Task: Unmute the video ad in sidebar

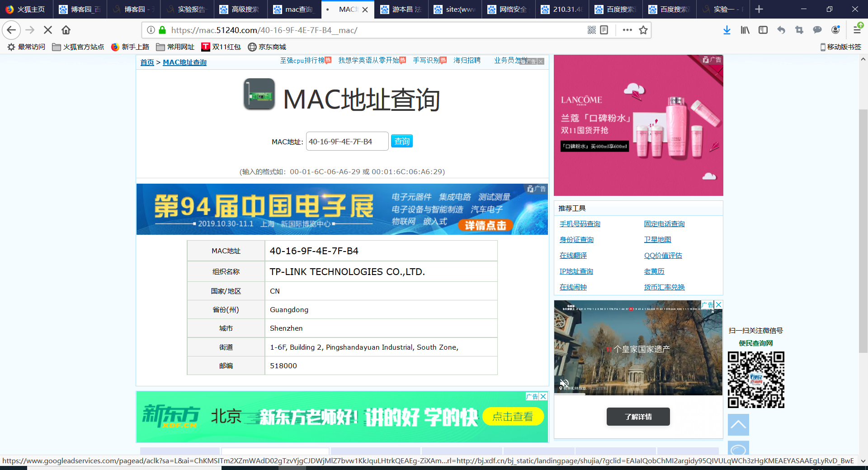Action: (564, 383)
